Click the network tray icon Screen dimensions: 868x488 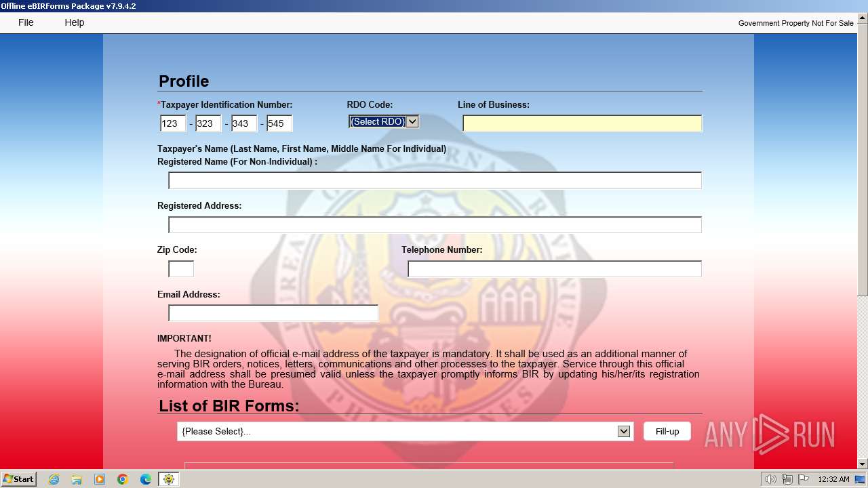tap(787, 479)
